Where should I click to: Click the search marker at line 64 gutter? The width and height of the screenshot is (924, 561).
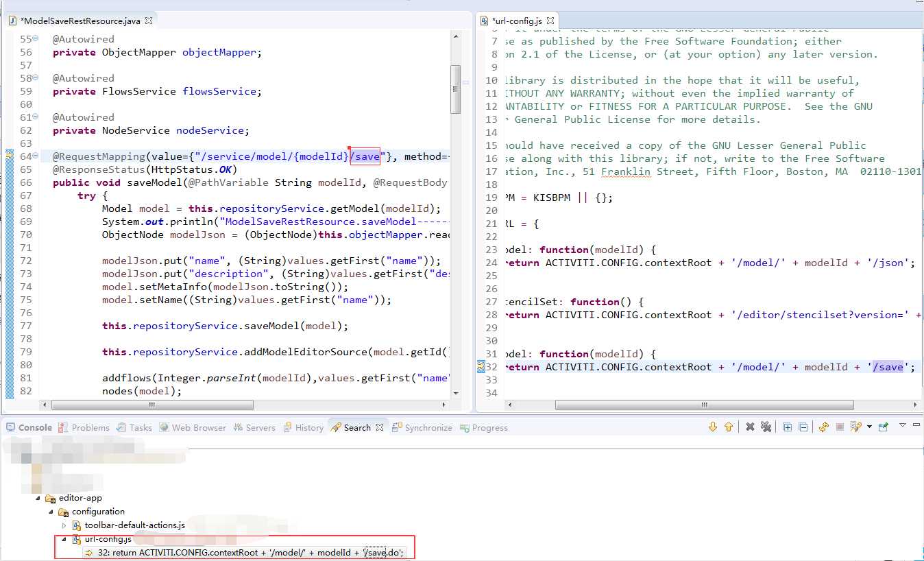coord(9,156)
